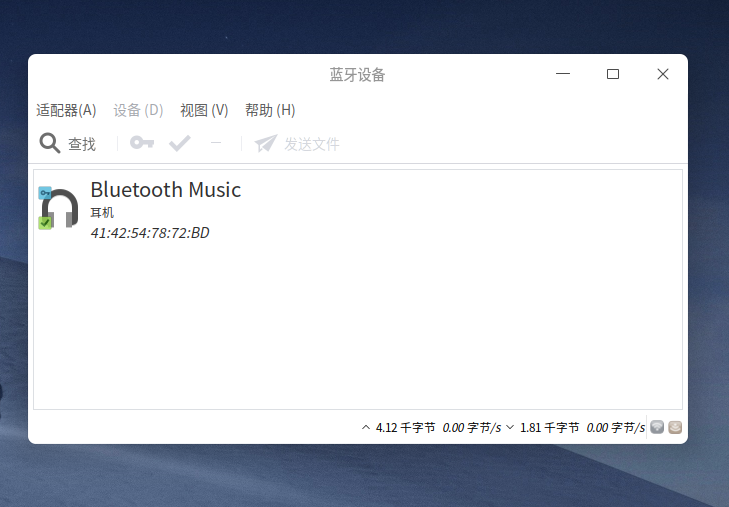The width and height of the screenshot is (729, 507).
Task: Click the upload speed 0.00 字节/s
Action: coord(472,428)
